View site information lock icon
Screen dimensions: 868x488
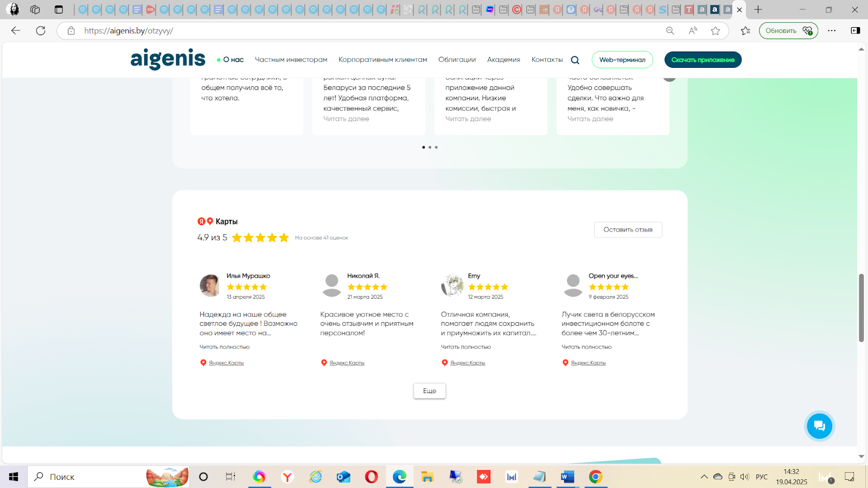point(71,31)
